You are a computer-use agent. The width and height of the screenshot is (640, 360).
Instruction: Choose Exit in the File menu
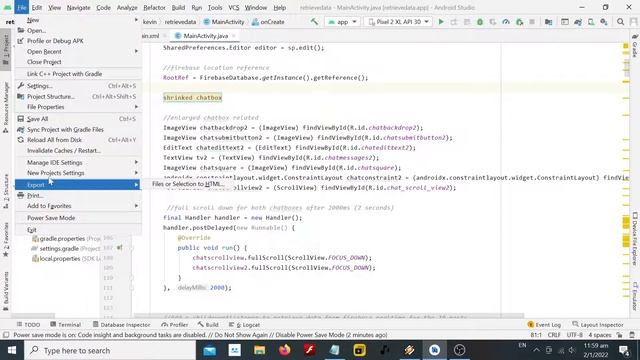point(78,230)
